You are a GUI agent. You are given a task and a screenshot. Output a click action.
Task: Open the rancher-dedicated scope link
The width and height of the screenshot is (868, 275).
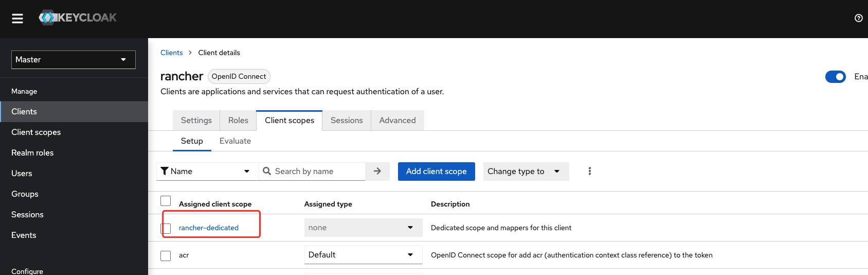tap(209, 228)
